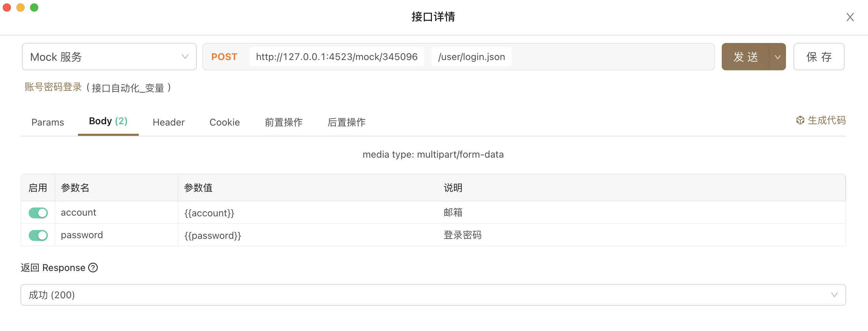
Task: Select the Body (2) tab
Action: pos(108,121)
